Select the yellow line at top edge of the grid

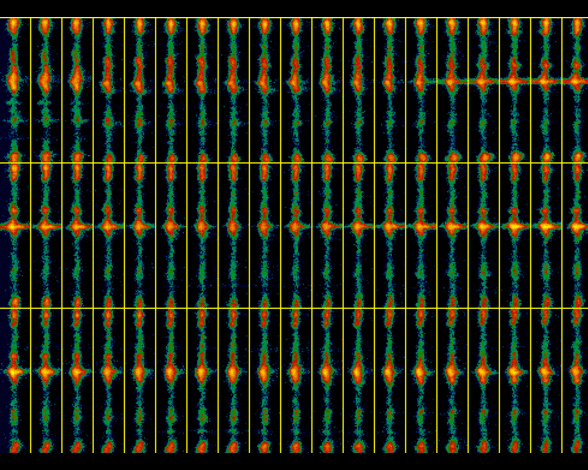pos(294,18)
